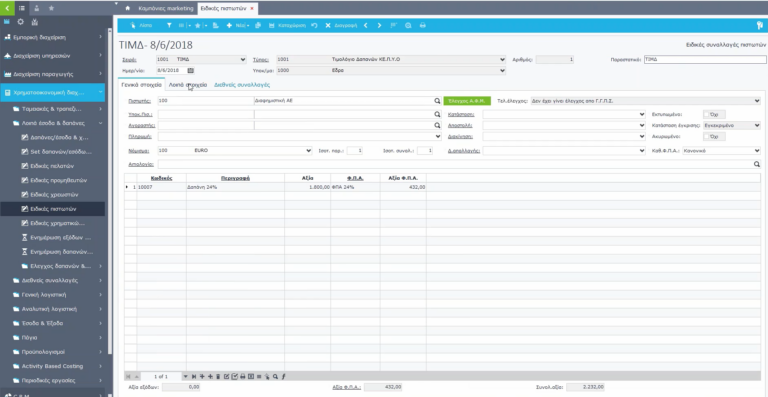Go to the previous record arrow

click(366, 25)
